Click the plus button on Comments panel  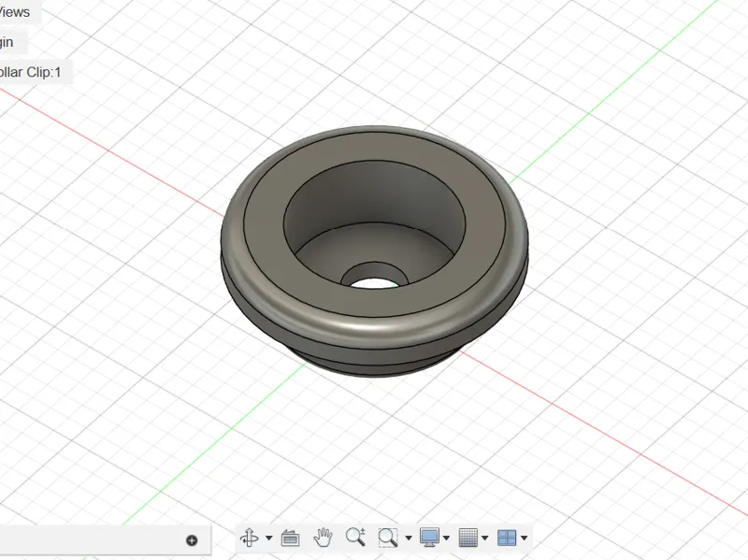tap(192, 540)
